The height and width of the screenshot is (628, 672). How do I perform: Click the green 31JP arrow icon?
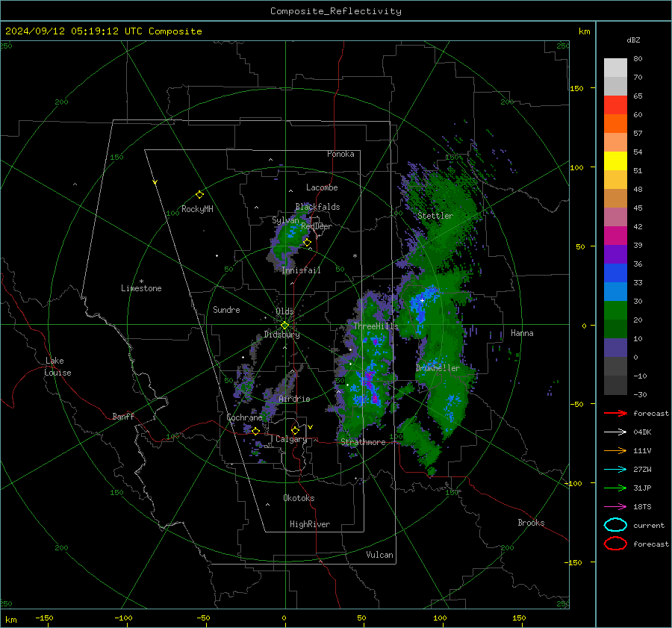[615, 488]
